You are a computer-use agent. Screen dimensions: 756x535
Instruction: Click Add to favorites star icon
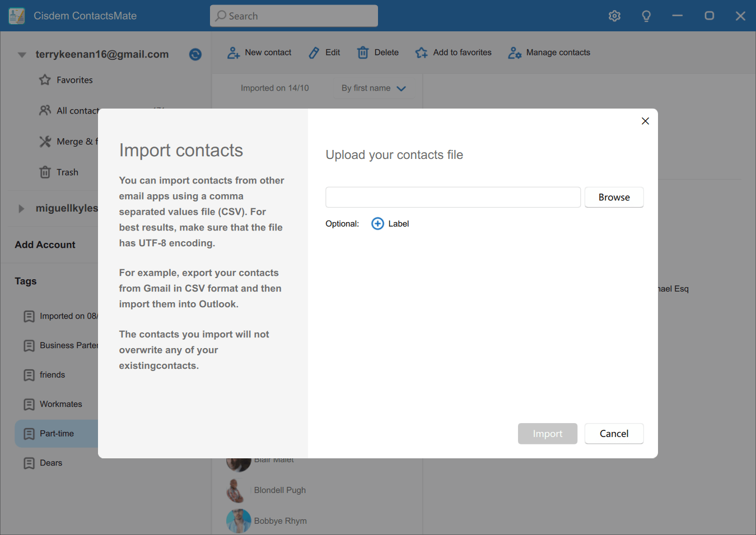422,53
